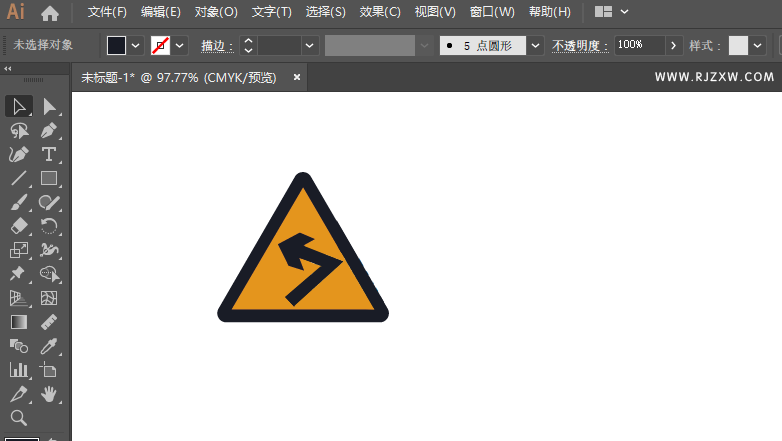Open the 编辑(E) menu
Image resolution: width=782 pixels, height=441 pixels.
point(161,12)
